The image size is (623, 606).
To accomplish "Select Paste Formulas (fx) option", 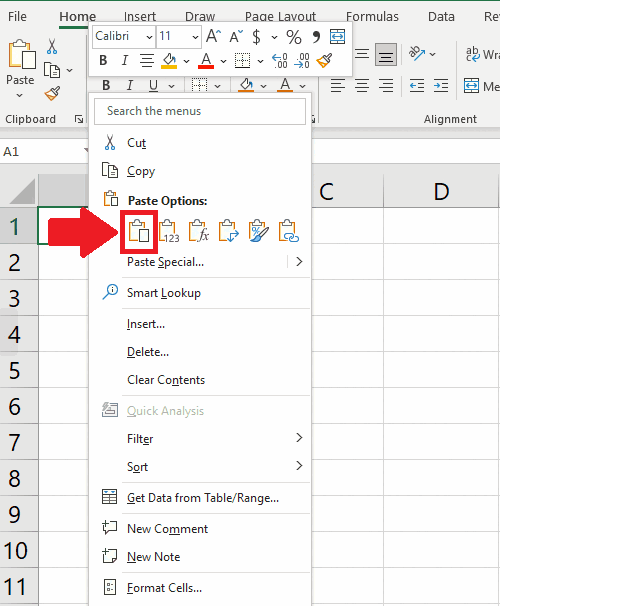I will coord(198,231).
